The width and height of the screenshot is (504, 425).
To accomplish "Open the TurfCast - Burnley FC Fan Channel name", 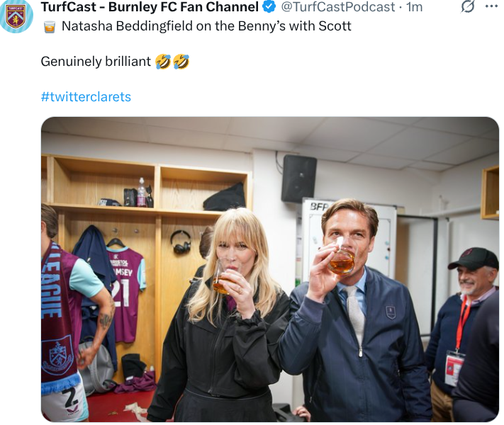I will pos(150,7).
